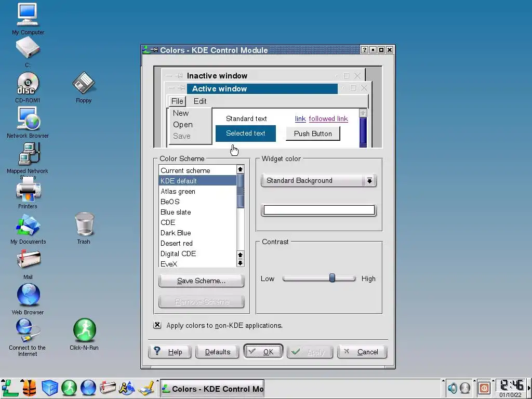Click the Selected text preview area
532x399 pixels.
[x=246, y=134]
